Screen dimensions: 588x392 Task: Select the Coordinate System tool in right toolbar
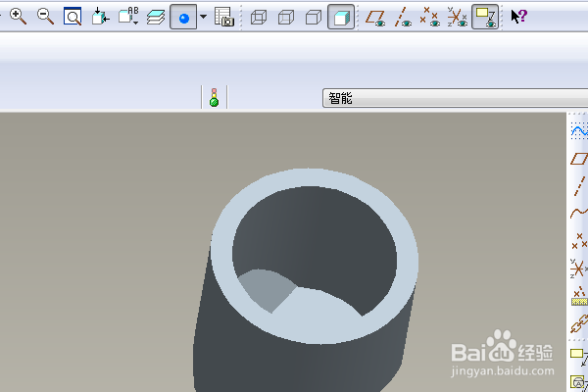pyautogui.click(x=579, y=269)
